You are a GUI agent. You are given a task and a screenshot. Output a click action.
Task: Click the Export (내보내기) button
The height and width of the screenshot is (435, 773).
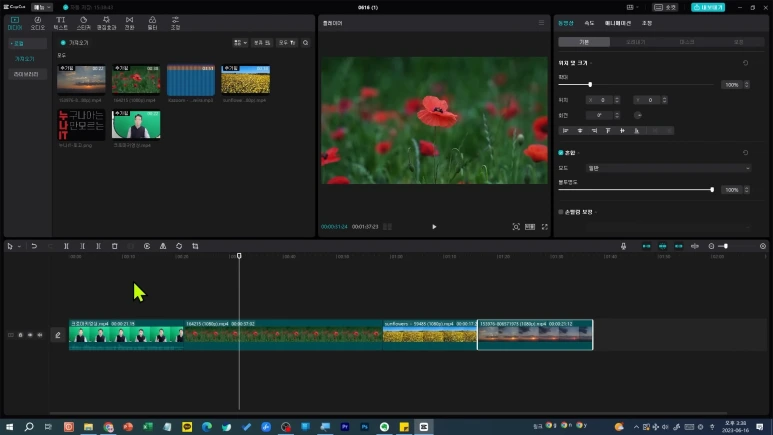coord(707,7)
